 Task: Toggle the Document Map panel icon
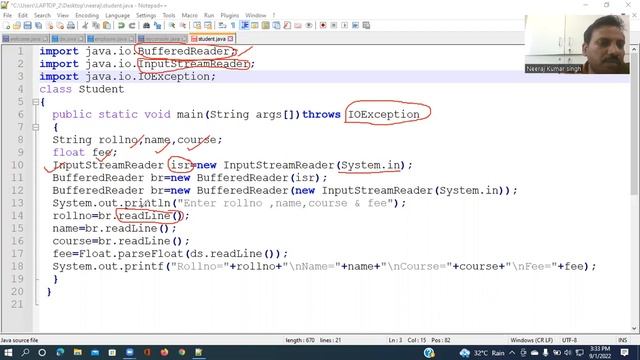tap(266, 25)
